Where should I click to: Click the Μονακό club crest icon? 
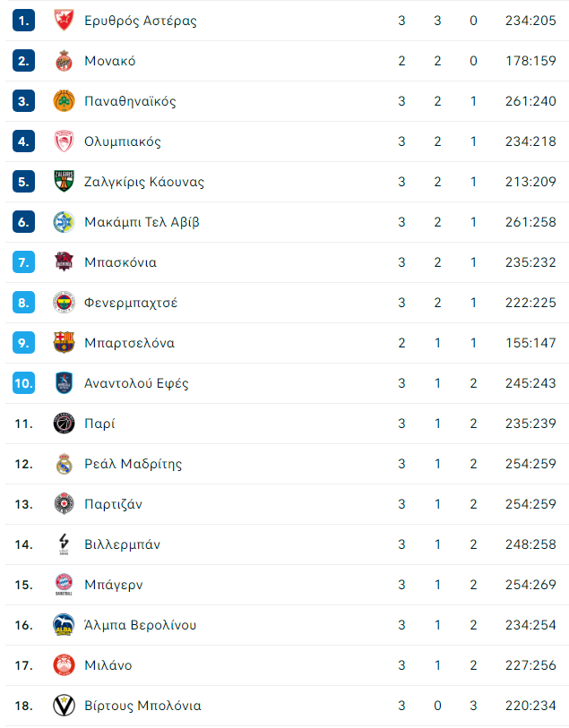pyautogui.click(x=63, y=61)
